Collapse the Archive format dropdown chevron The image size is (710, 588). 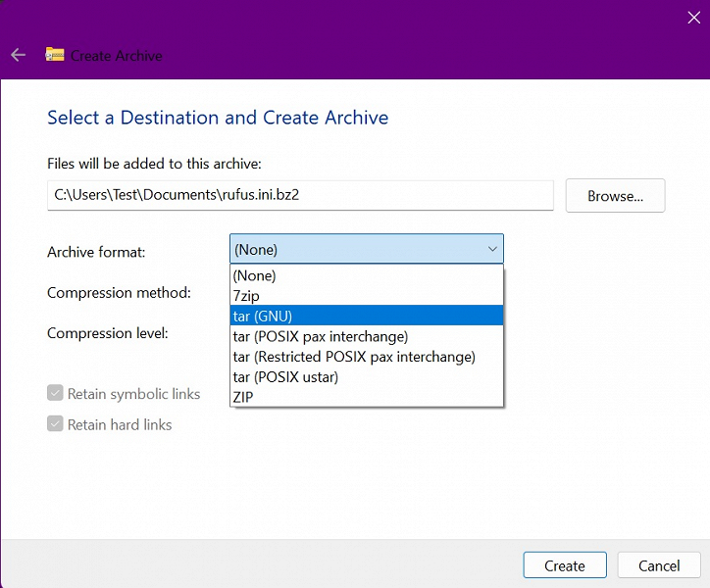(492, 249)
